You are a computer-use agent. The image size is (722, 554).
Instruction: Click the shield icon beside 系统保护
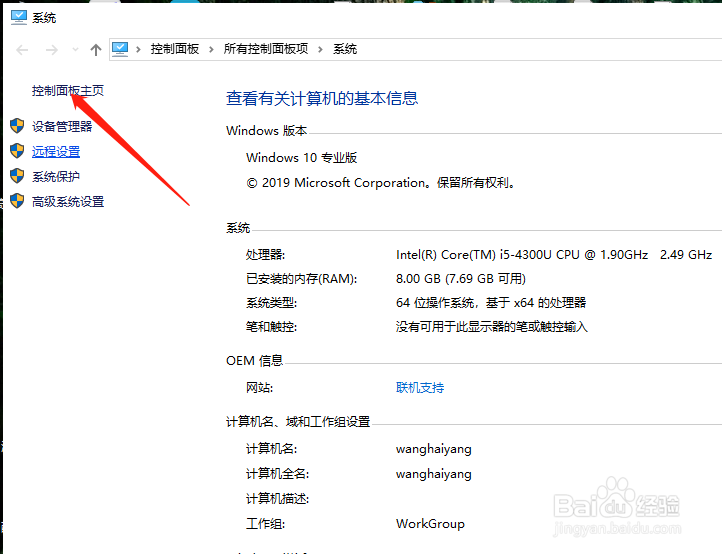pos(17,175)
